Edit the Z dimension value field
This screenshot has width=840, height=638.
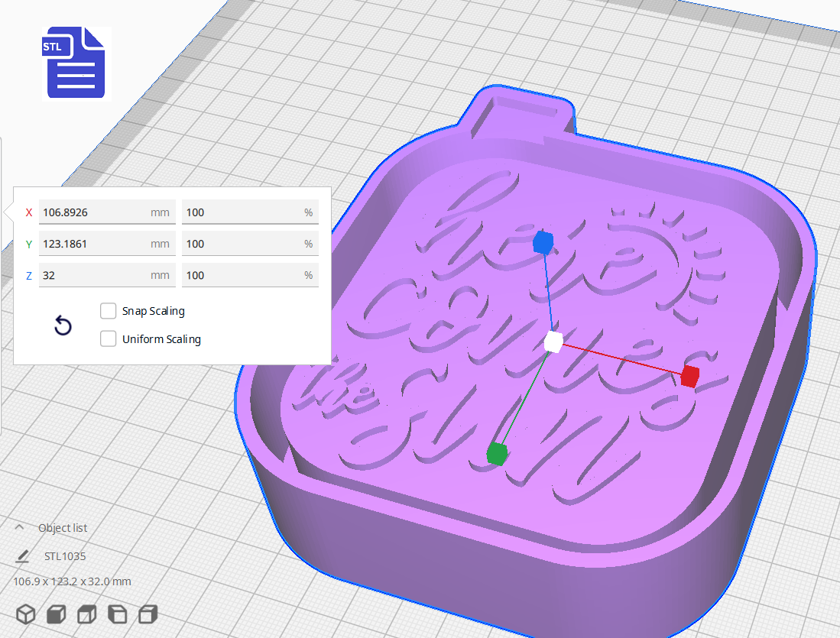pyautogui.click(x=107, y=274)
